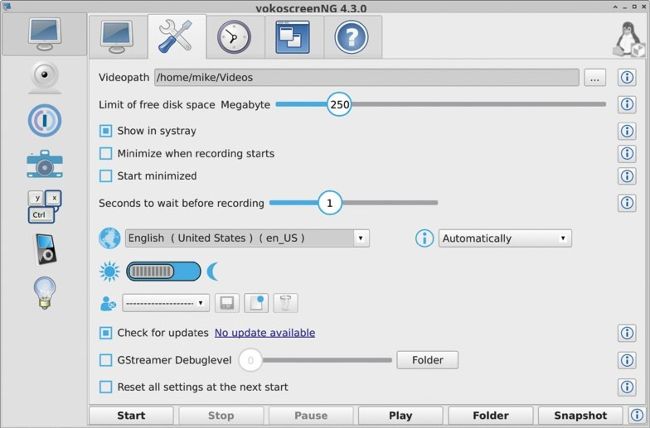650x428 pixels.
Task: Show info beside the Automatically dropdown
Action: (424, 238)
